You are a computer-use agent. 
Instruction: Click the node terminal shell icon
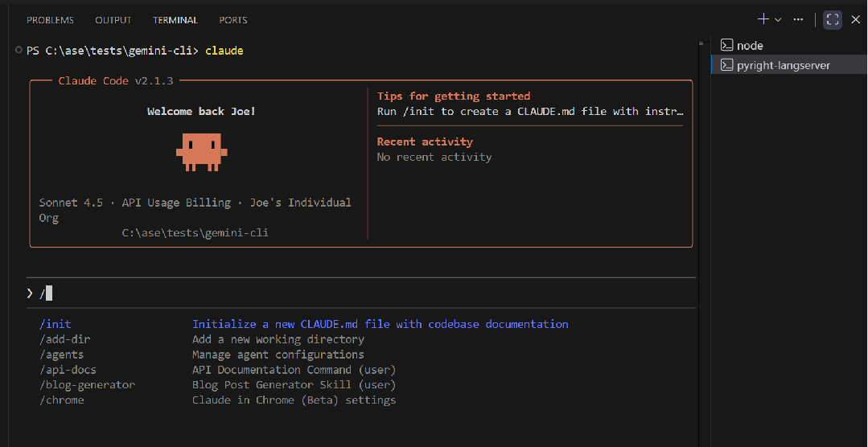pyautogui.click(x=726, y=46)
